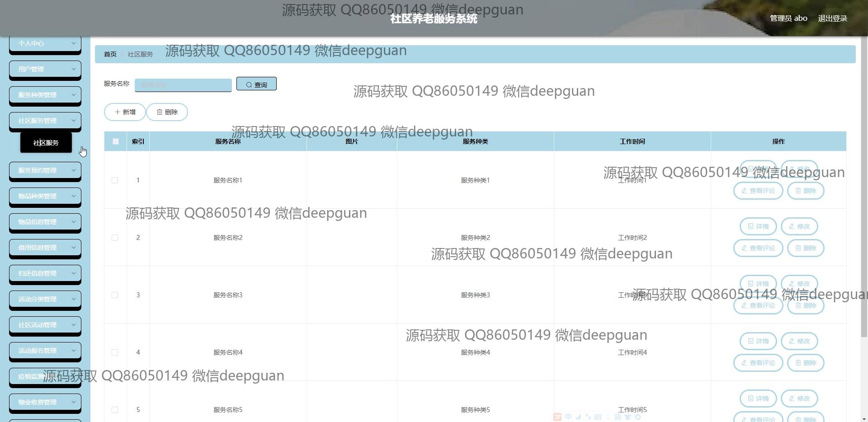
Task: Click the 工作时间2 cell
Action: (632, 238)
